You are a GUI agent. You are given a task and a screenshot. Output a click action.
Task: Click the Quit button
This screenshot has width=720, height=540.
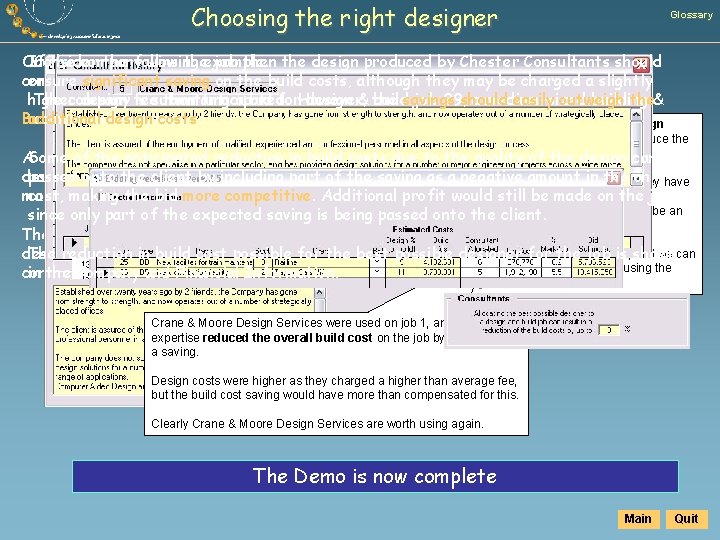point(686,519)
